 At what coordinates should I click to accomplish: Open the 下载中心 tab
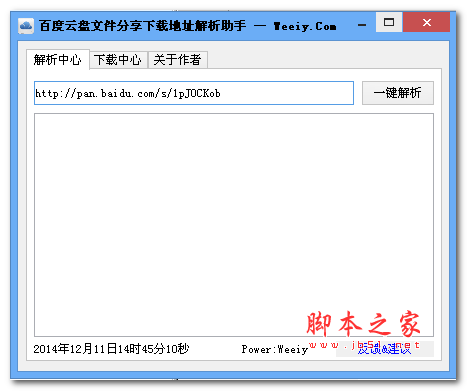(x=118, y=60)
